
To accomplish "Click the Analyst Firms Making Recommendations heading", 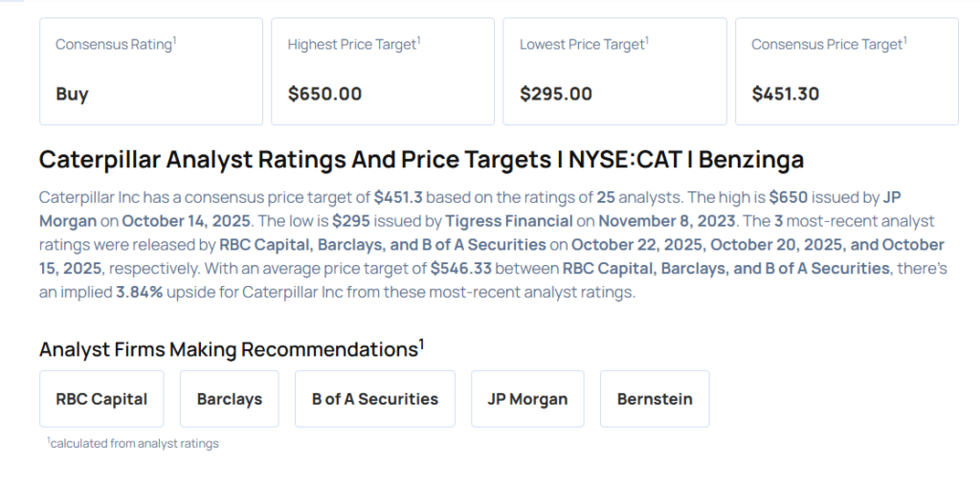I will pos(230,349).
